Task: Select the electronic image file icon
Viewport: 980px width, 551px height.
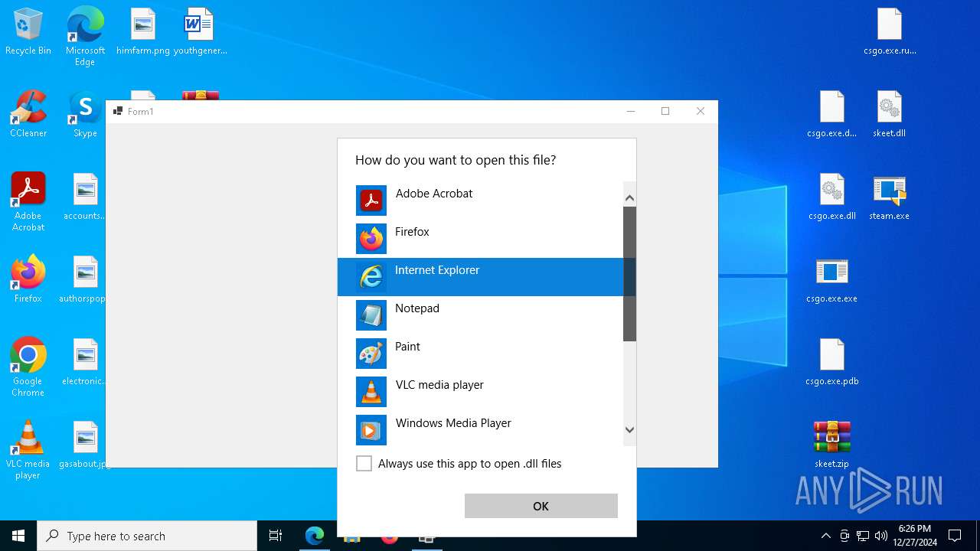Action: click(85, 362)
